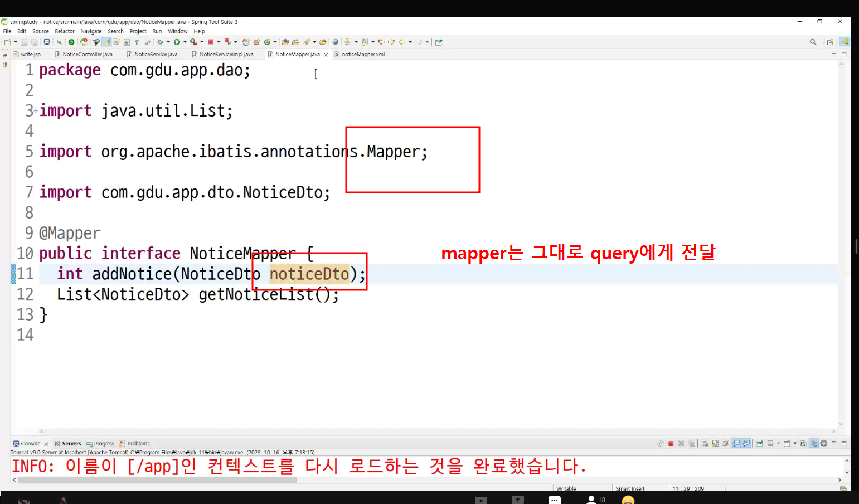Select the Problems view tab

coord(134,444)
